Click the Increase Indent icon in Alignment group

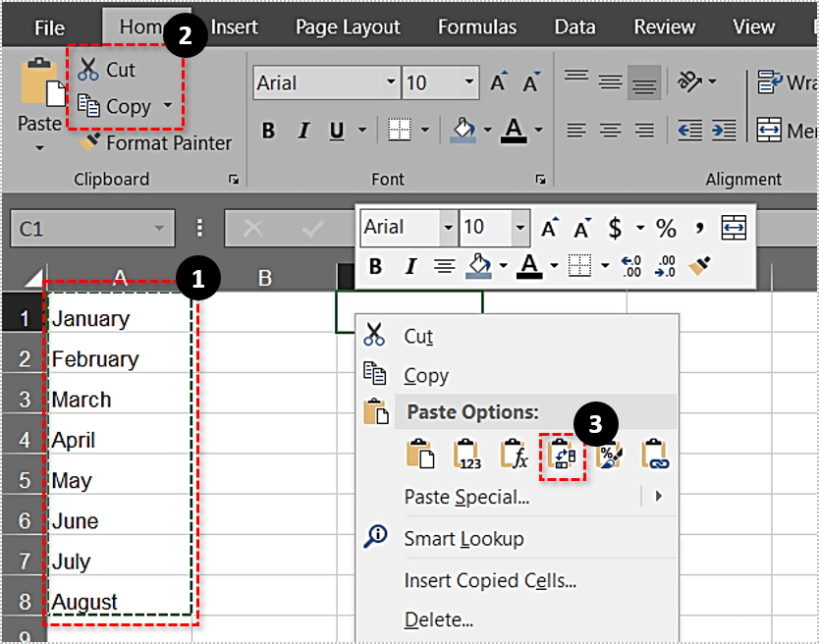pyautogui.click(x=724, y=131)
